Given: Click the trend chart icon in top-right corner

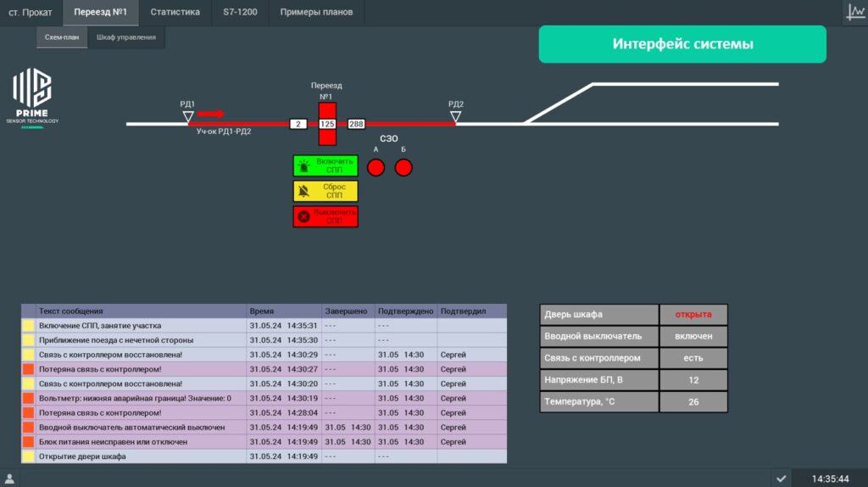Looking at the screenshot, I should pos(854,12).
